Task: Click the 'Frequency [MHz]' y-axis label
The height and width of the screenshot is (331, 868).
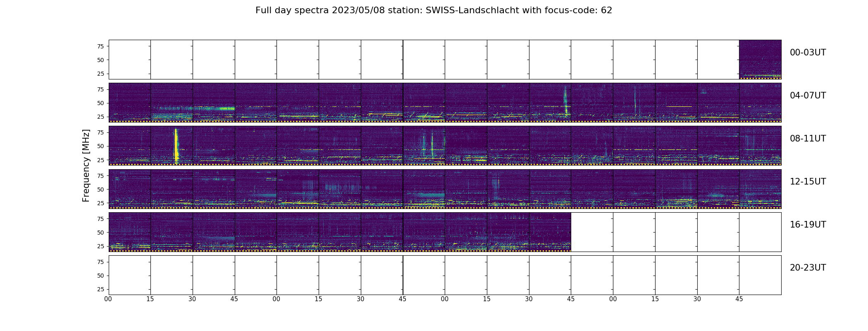Action: point(86,165)
